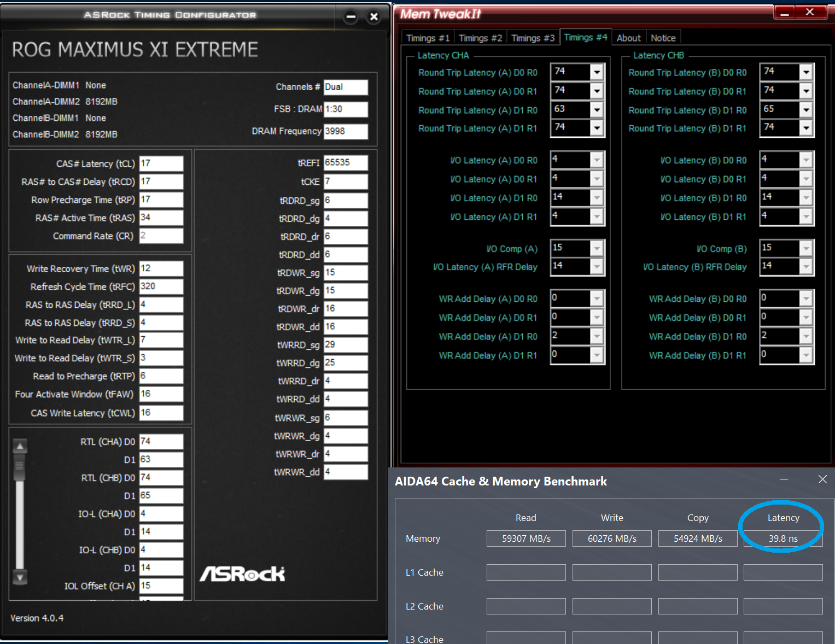Click the scroll down arrow in timing list

click(x=20, y=577)
